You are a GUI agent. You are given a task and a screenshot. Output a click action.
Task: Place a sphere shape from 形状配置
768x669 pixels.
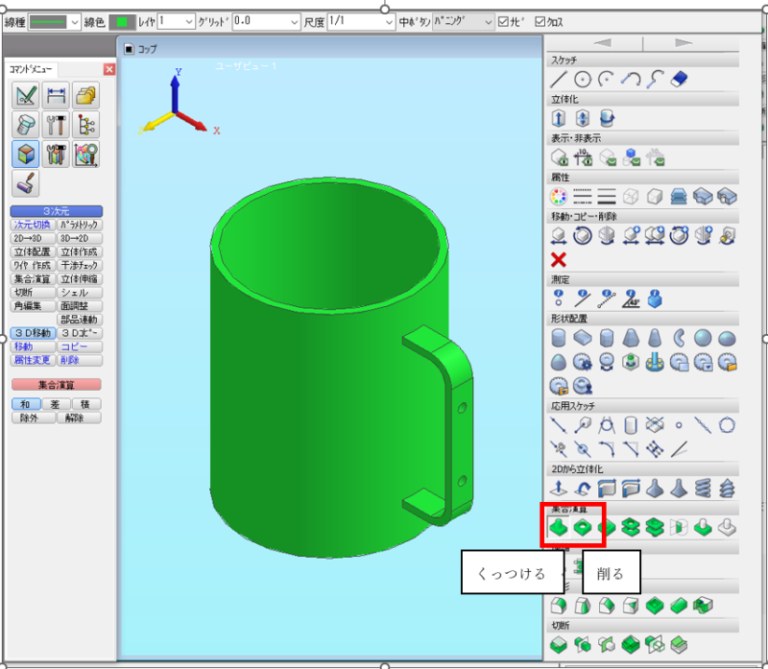click(x=704, y=338)
